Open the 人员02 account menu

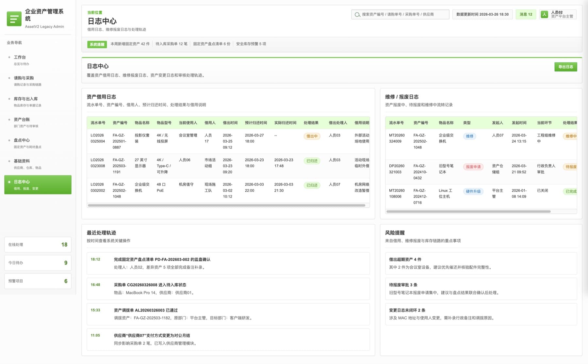[558, 14]
